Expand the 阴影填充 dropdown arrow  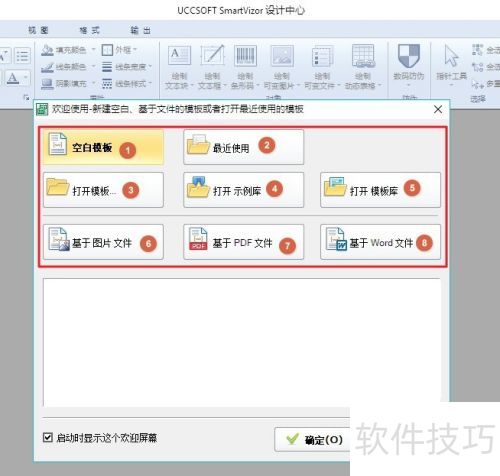coord(94,83)
